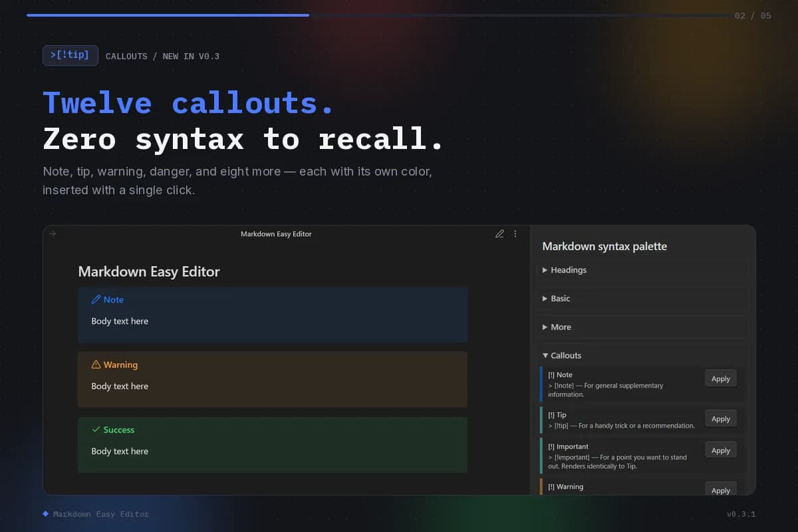Click the blue diamond icon in the footer

tap(46, 514)
